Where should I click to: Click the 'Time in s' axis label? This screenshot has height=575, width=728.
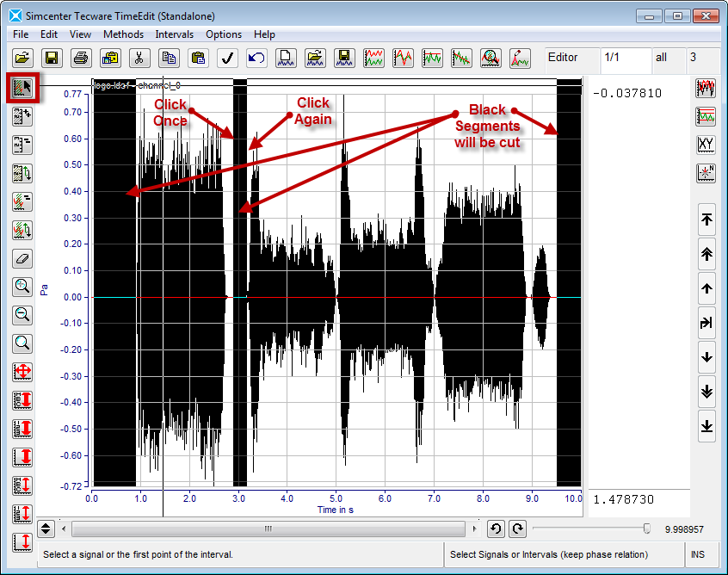(x=336, y=510)
